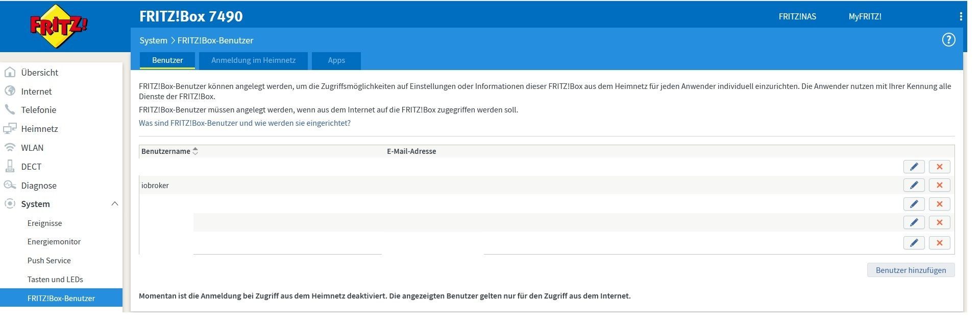This screenshot has width=980, height=320.
Task: Open the three-dot options menu
Action: [x=961, y=16]
